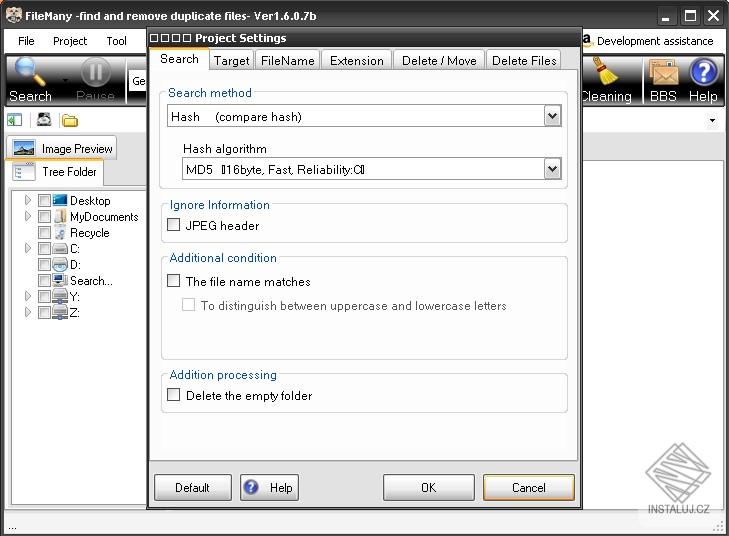Check the Y: drive checkbox

point(44,296)
